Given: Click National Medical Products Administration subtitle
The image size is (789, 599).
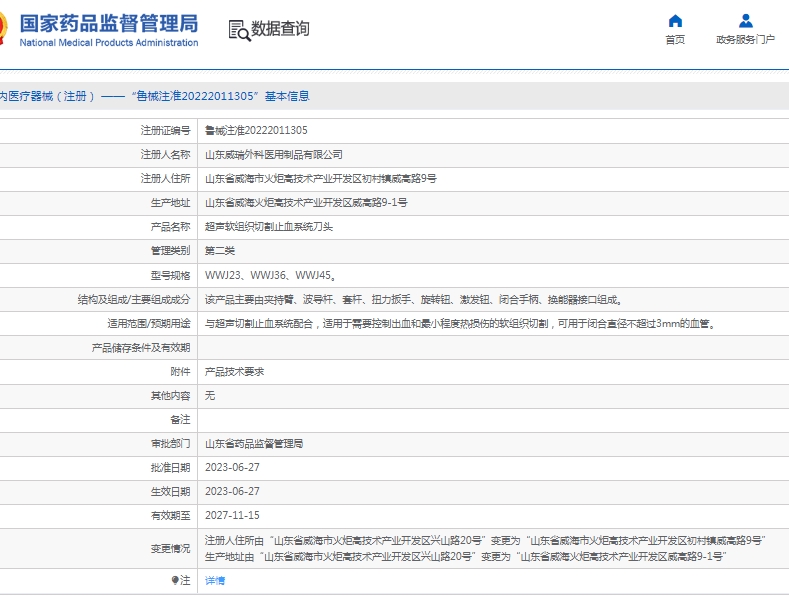Looking at the screenshot, I should pos(109,43).
